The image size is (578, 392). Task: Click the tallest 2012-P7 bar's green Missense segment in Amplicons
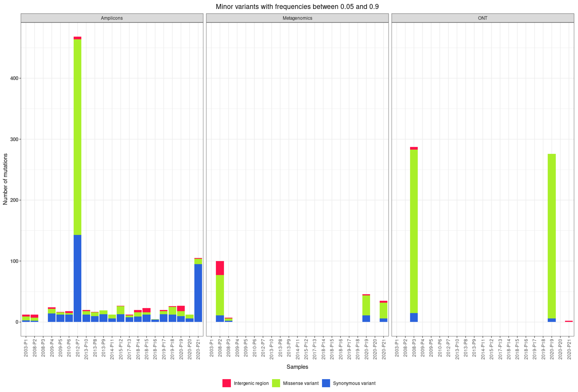[77, 137]
